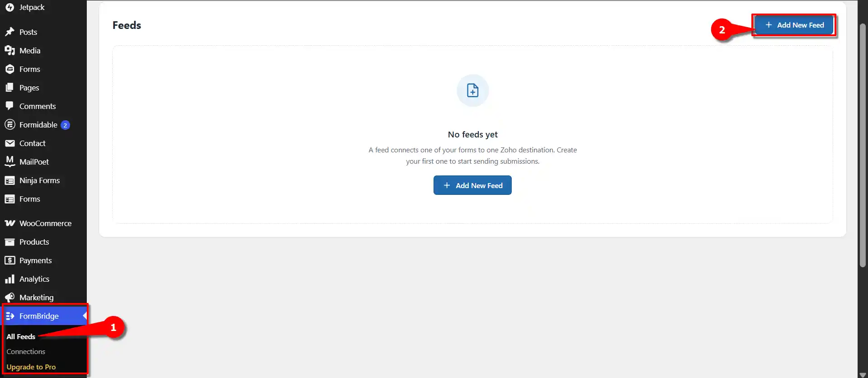868x378 pixels.
Task: Click the Marketing megaphone icon
Action: click(9, 298)
